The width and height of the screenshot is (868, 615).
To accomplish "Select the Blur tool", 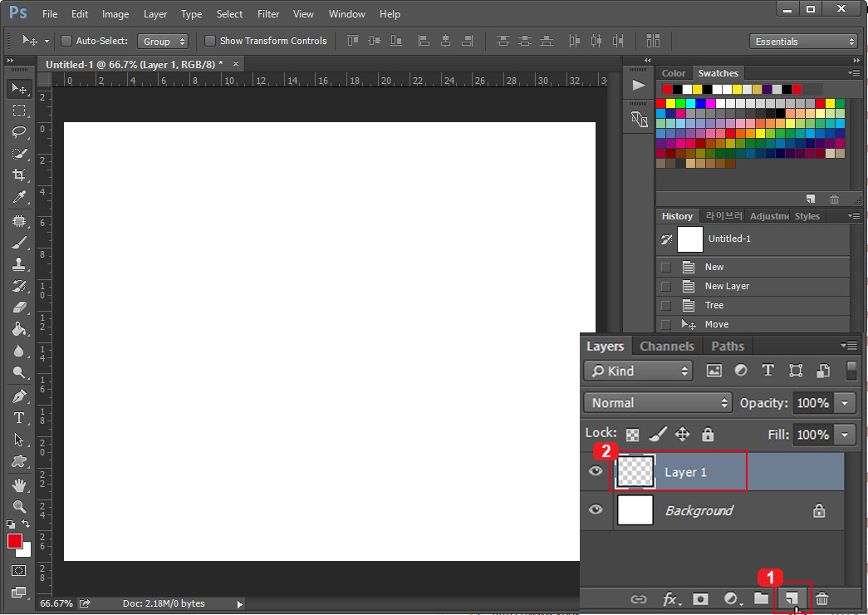I will click(x=19, y=351).
